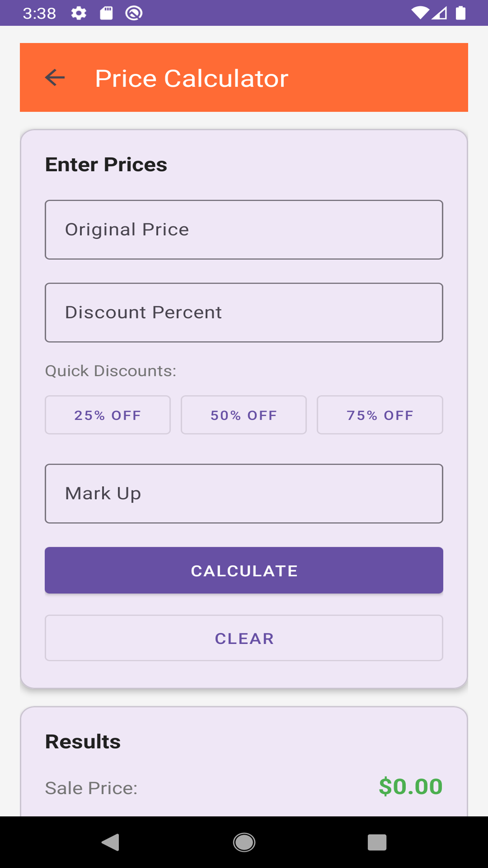Tap the back arrow in header
The image size is (488, 868).
click(x=55, y=78)
